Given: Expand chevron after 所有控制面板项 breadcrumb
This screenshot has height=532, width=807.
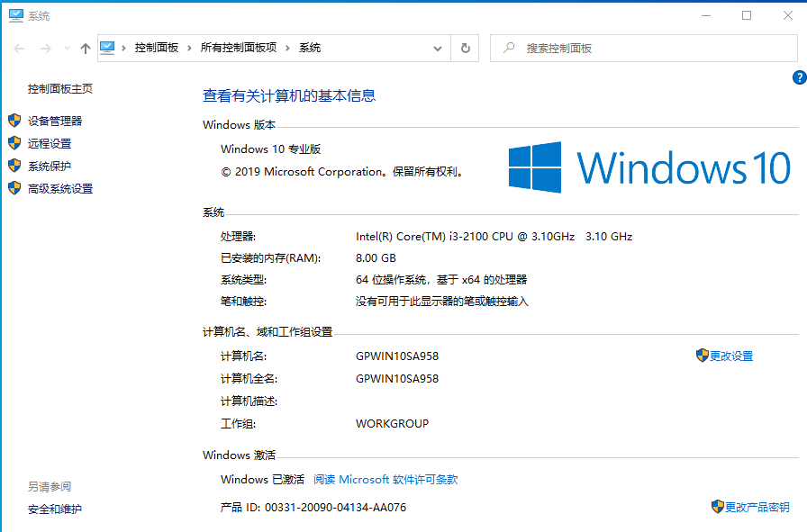Looking at the screenshot, I should (x=287, y=49).
